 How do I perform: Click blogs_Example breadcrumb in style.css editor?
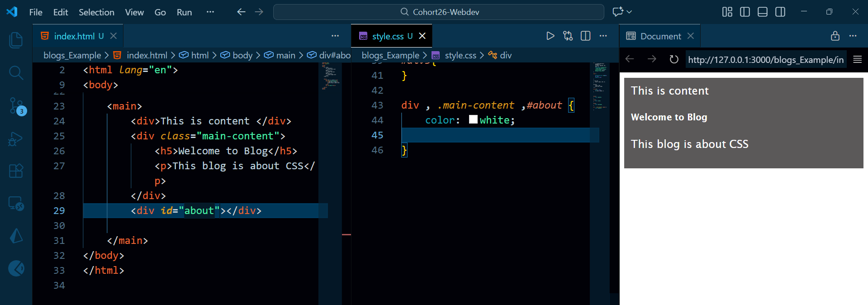390,55
